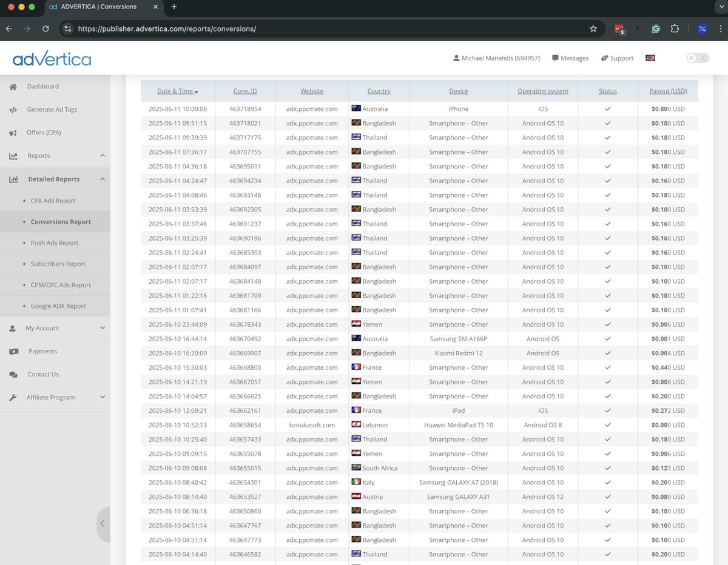Open the Dashboard home icon
Screen dimensions: 728x565
point(13,87)
